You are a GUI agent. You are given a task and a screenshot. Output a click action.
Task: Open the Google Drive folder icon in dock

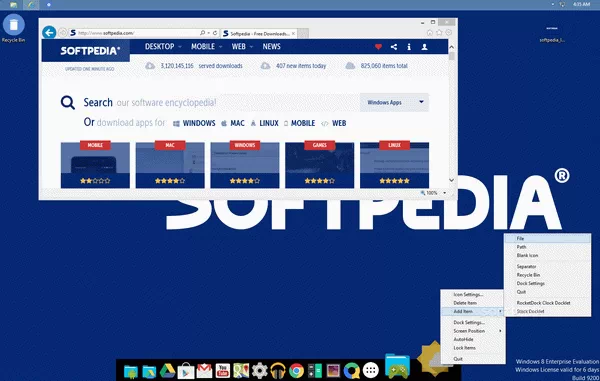pyautogui.click(x=149, y=371)
